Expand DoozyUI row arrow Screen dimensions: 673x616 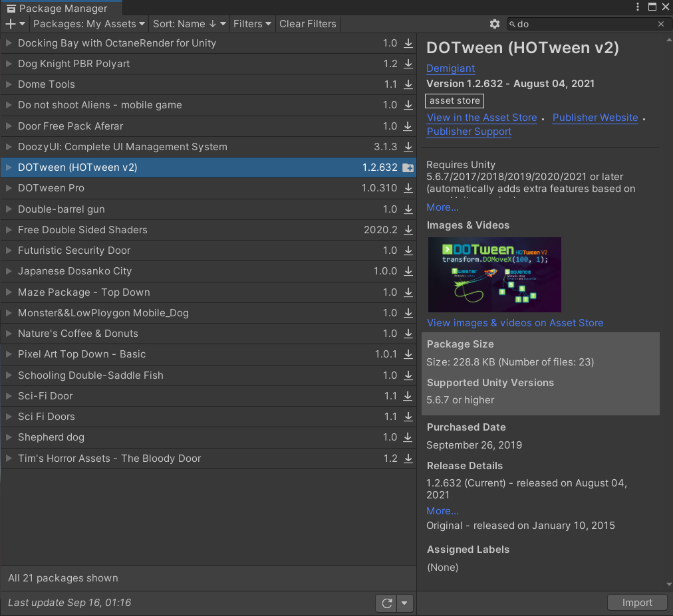click(x=9, y=147)
